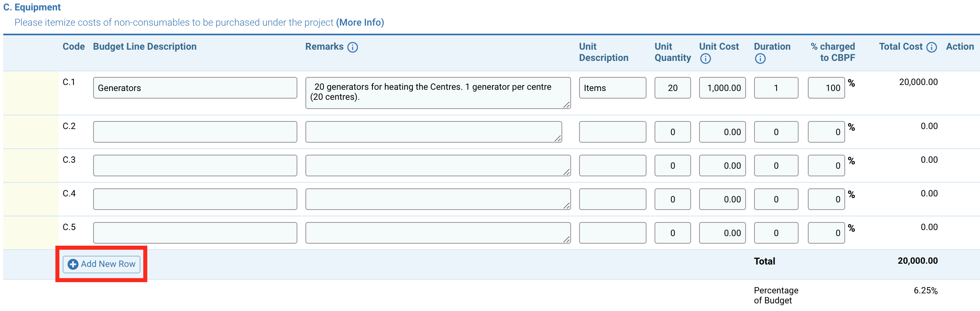Select the C.1 percent charged 100 field
Image resolution: width=980 pixels, height=311 pixels.
(826, 88)
